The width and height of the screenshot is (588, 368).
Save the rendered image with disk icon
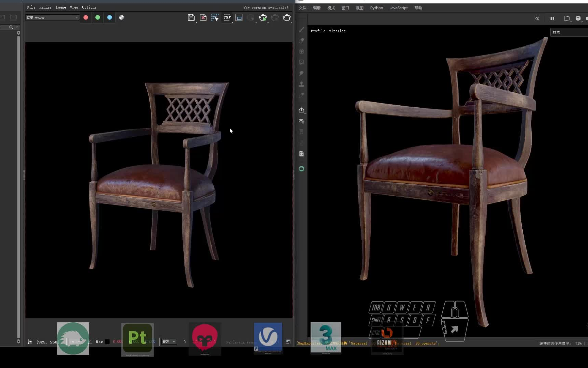pos(191,17)
